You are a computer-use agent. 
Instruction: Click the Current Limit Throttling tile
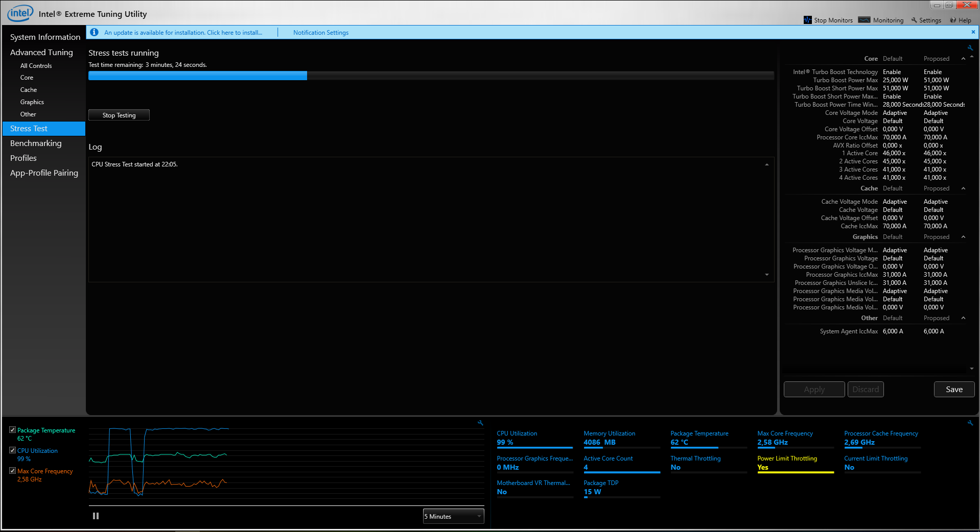coord(882,464)
